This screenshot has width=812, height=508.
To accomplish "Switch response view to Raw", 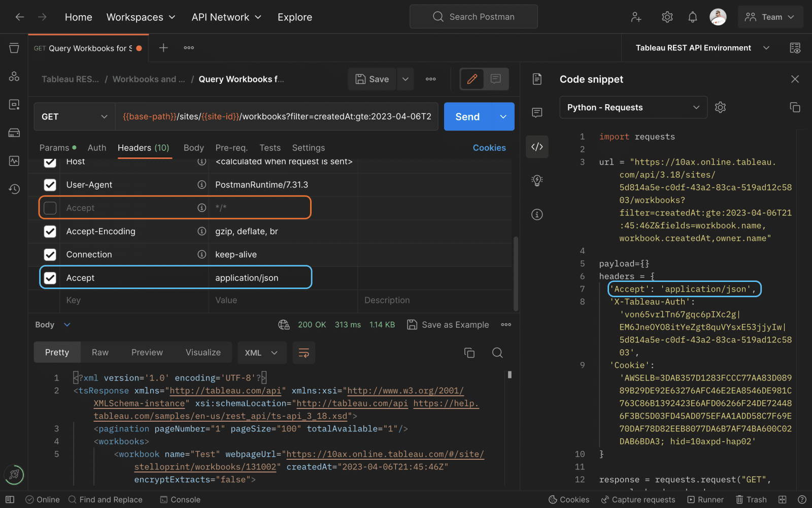I will pyautogui.click(x=100, y=353).
